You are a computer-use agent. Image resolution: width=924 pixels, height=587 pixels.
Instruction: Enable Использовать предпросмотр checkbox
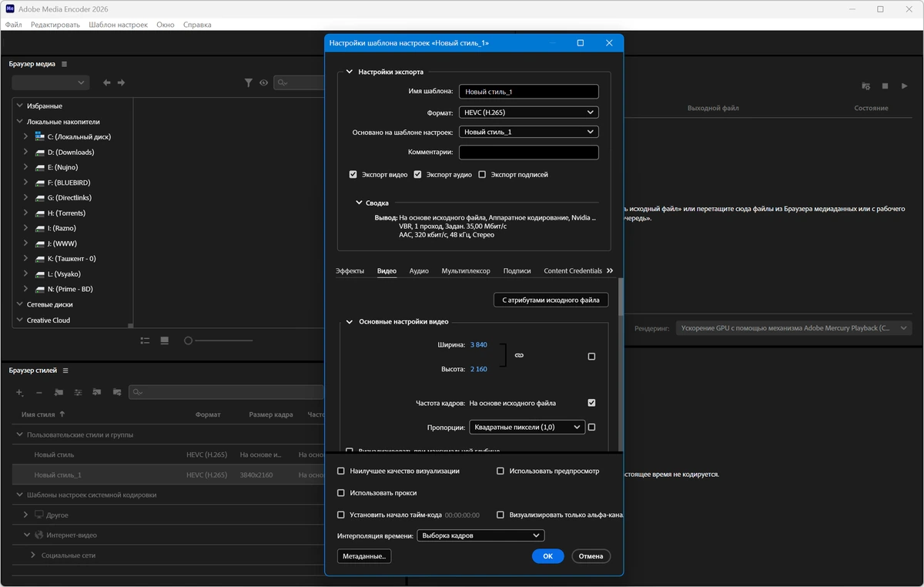pos(500,471)
